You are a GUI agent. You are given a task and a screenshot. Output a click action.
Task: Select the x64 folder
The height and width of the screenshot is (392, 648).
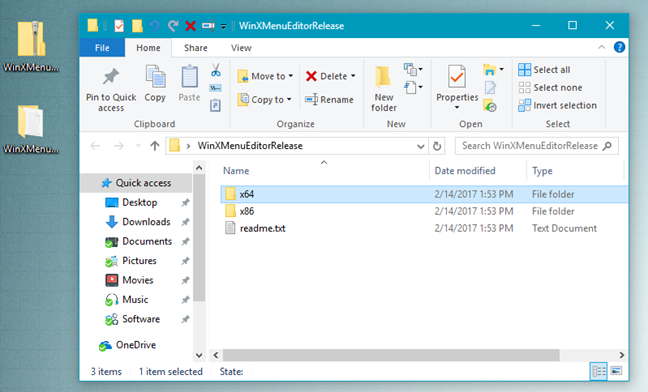424,194
